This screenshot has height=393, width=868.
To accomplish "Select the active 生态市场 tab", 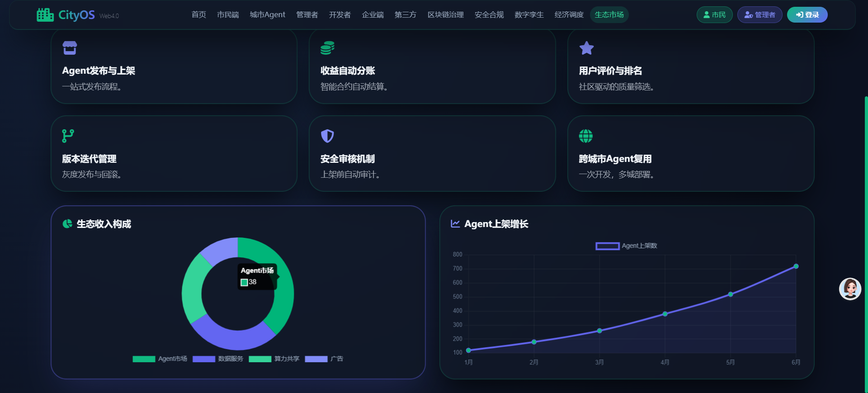I will [609, 15].
